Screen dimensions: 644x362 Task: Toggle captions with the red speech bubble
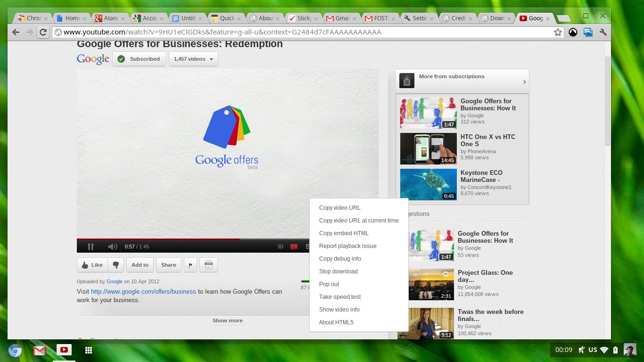tap(294, 247)
